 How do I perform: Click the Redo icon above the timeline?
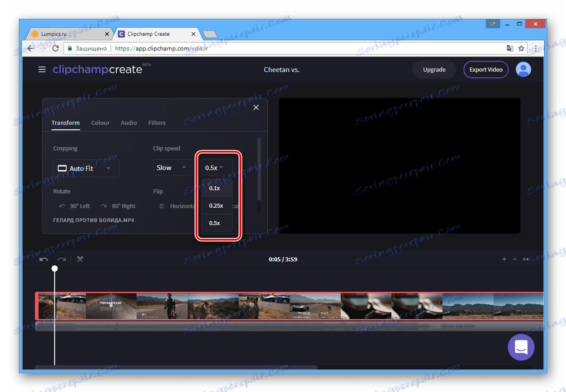pos(61,259)
